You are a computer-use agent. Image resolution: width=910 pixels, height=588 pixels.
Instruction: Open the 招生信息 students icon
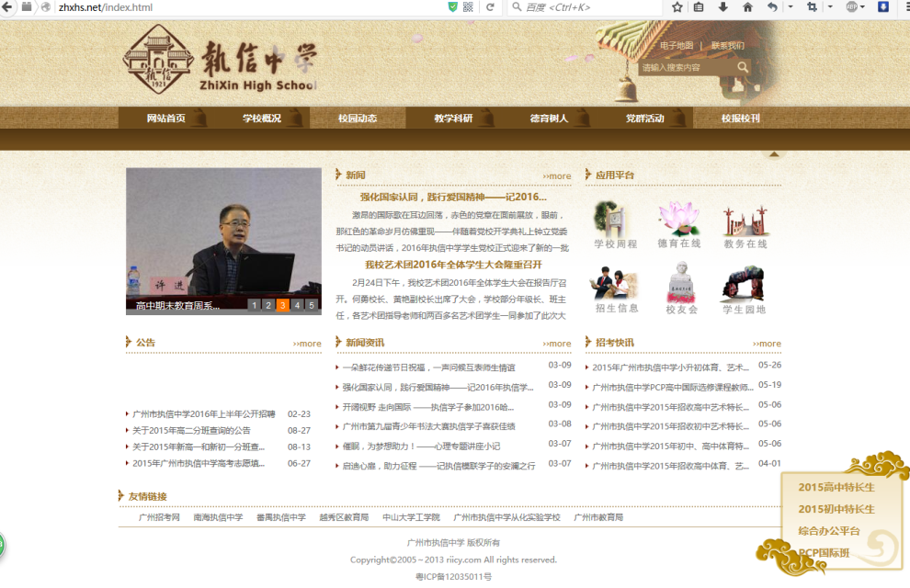[x=614, y=284]
